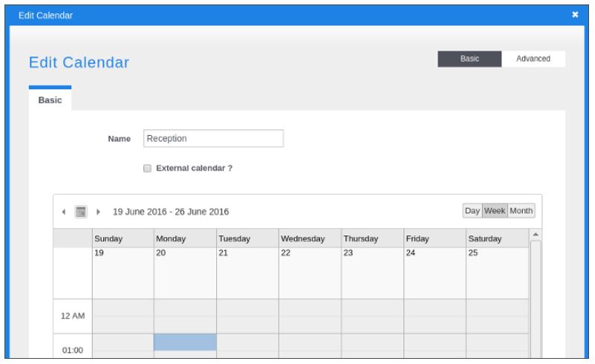The height and width of the screenshot is (364, 595).
Task: Click the calendar vertical scrollbar
Action: [535, 297]
